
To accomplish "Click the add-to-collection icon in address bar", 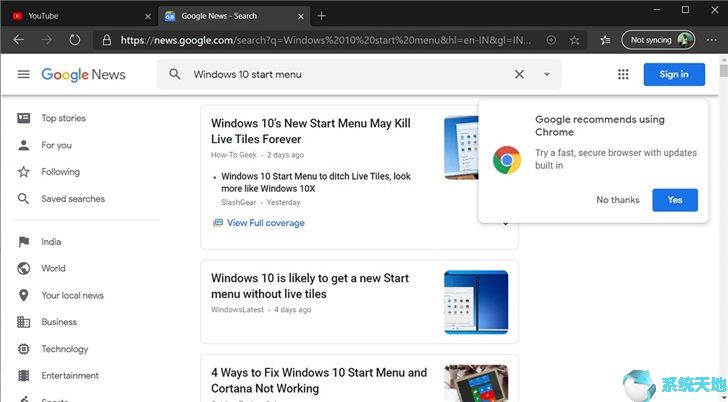I will (x=551, y=40).
